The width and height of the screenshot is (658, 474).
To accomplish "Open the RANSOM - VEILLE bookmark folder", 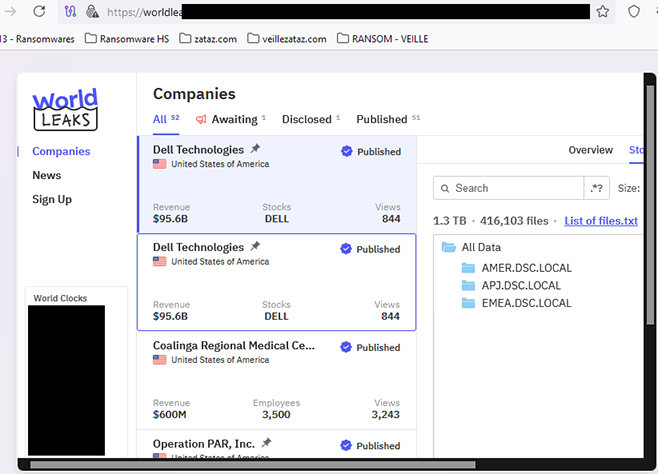I will coord(383,39).
